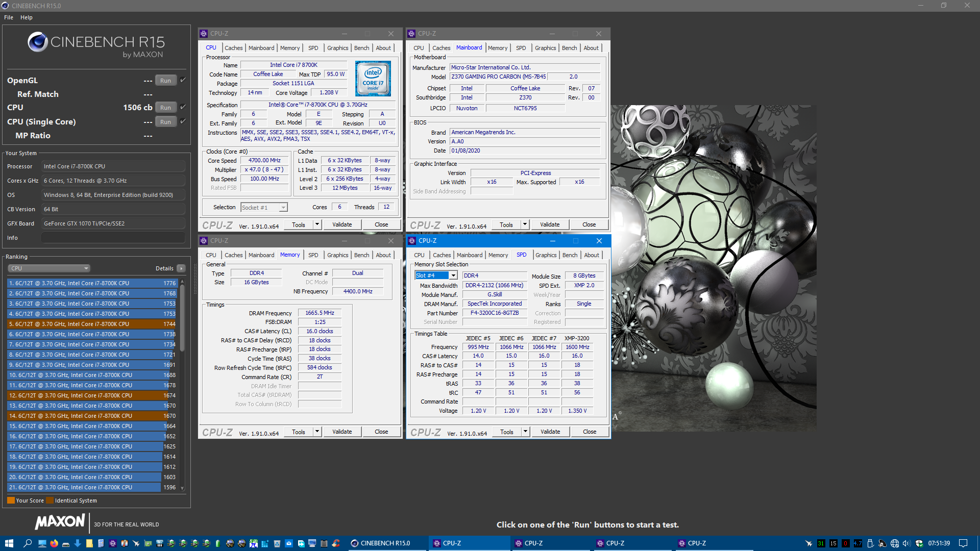The width and height of the screenshot is (980, 551).
Task: Open Windows Security shield tray icon
Action: click(919, 543)
